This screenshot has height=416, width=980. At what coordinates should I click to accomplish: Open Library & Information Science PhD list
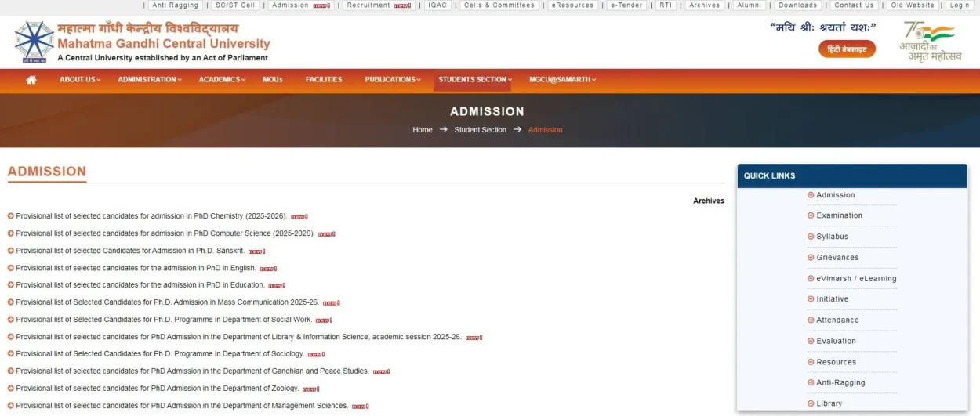pos(238,337)
